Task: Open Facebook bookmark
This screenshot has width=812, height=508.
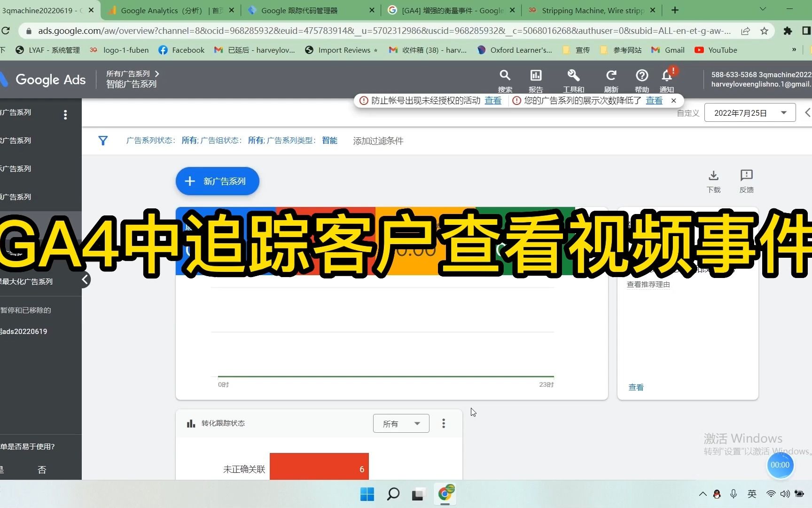Action: [x=181, y=50]
